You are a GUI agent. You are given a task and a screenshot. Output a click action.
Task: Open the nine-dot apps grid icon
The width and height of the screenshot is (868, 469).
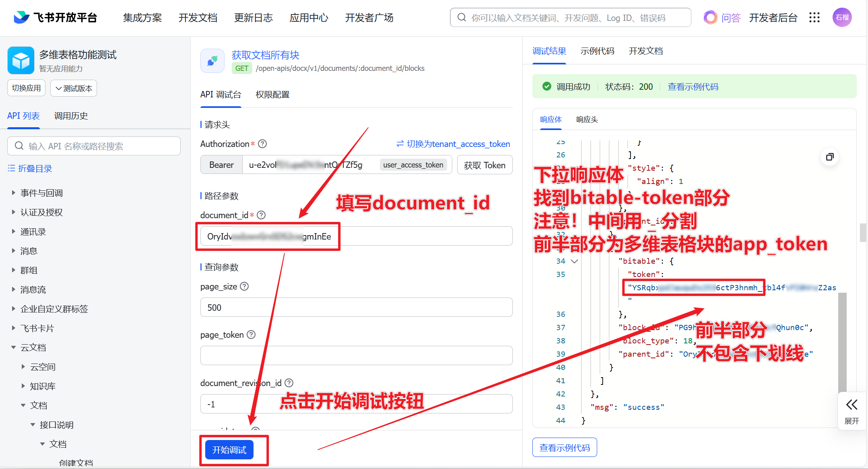click(814, 17)
